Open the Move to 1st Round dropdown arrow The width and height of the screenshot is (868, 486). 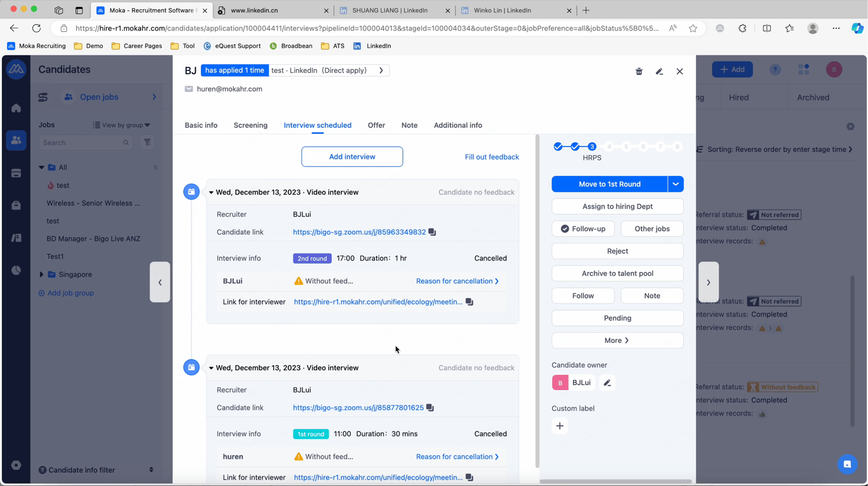[x=675, y=184]
